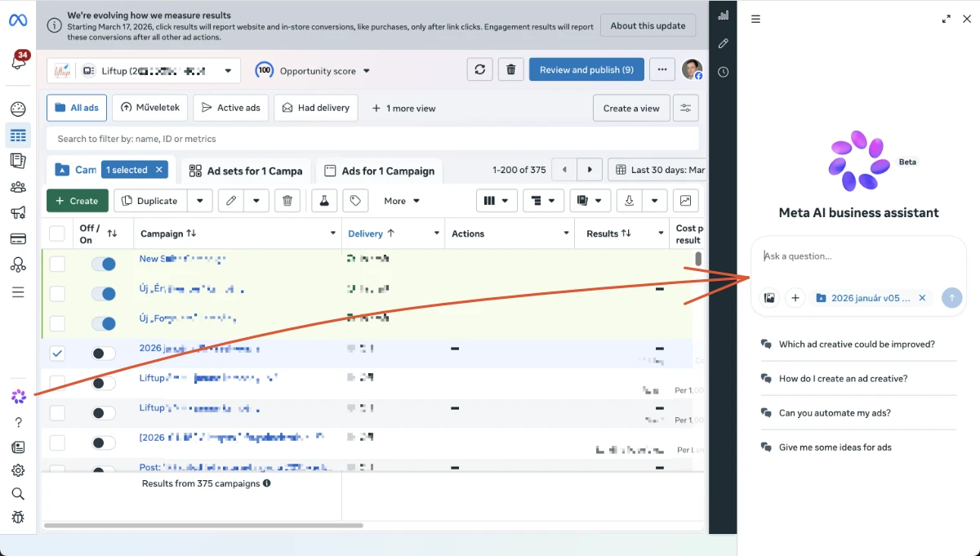Click the refresh data icon
Screen dimensions: 980x556
[480, 70]
